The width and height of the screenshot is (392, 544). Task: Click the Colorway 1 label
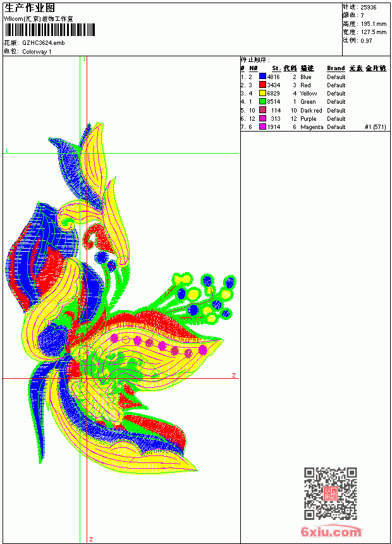tap(37, 52)
